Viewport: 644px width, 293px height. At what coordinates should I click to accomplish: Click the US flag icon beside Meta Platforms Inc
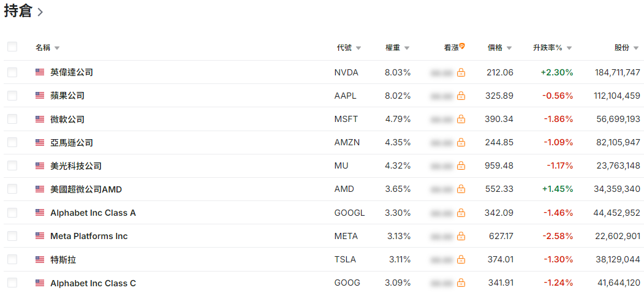pyautogui.click(x=40, y=236)
